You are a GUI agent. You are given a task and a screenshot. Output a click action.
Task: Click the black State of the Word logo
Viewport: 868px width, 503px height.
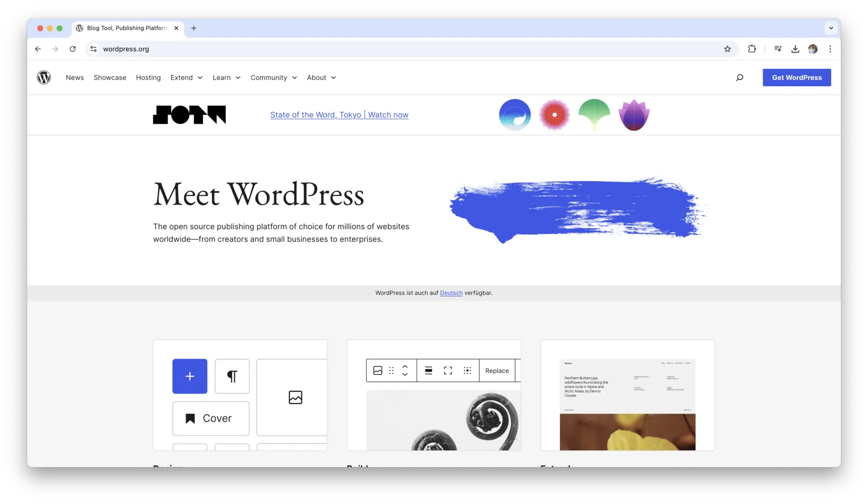pos(189,115)
